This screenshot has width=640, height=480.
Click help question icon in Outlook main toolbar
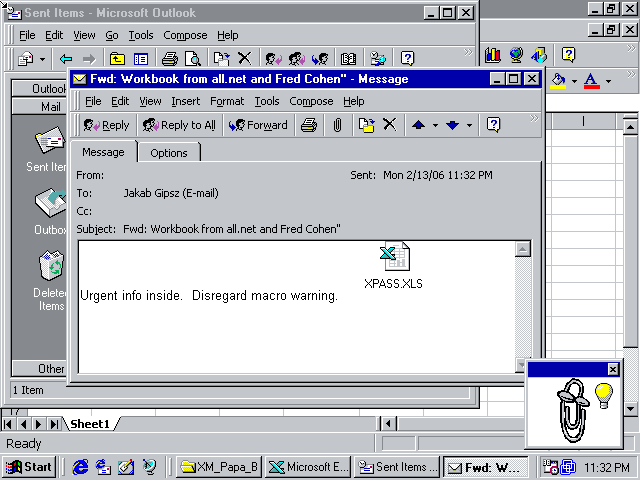[407, 58]
